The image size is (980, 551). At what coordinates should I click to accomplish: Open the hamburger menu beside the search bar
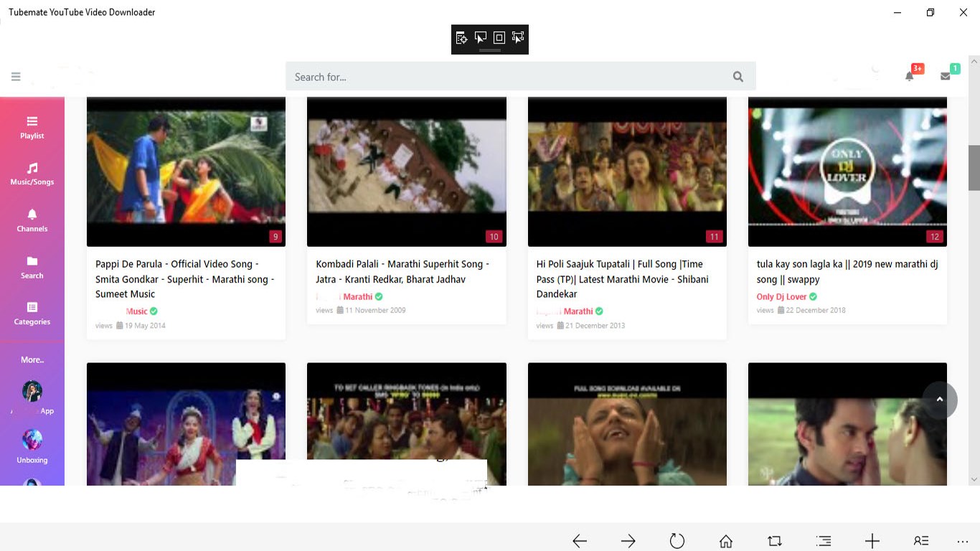pyautogui.click(x=16, y=77)
